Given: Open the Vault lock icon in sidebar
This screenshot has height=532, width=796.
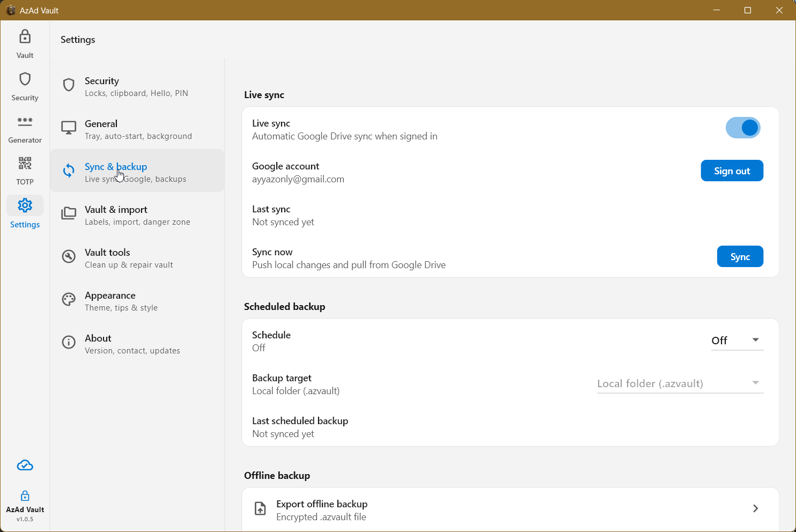Looking at the screenshot, I should 25,37.
